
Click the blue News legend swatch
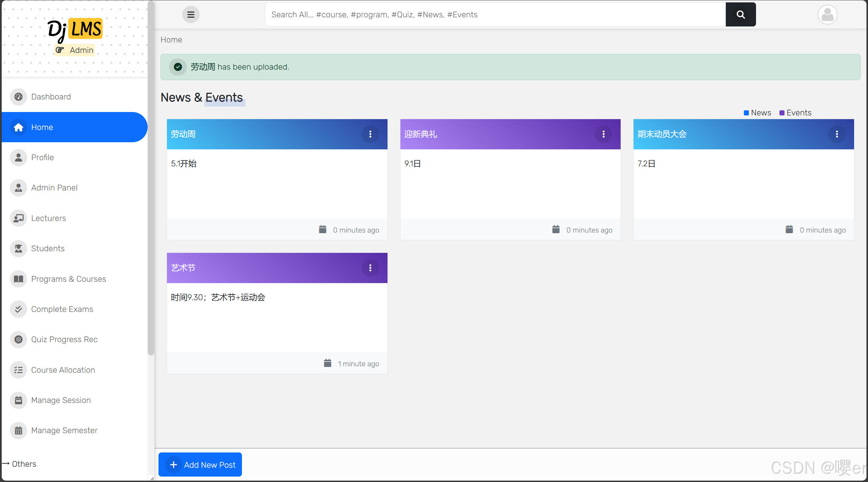(x=746, y=113)
